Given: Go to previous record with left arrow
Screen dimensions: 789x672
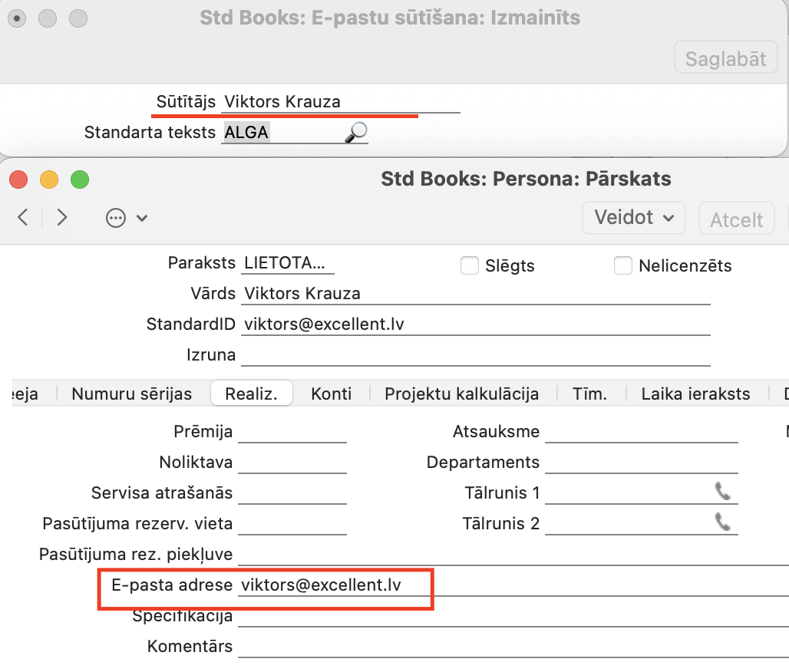Looking at the screenshot, I should 23,218.
